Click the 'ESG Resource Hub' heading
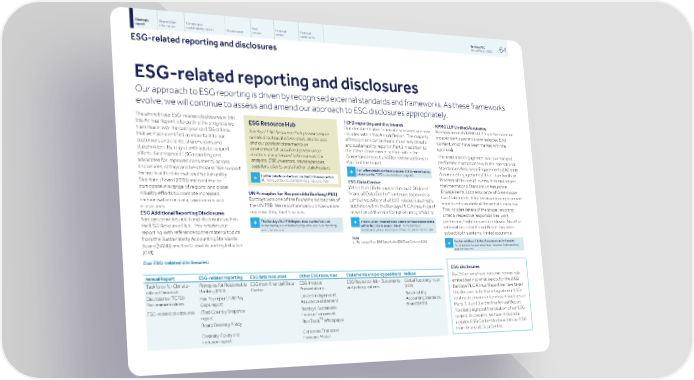Viewport: 694px width, 380px height. 272,124
